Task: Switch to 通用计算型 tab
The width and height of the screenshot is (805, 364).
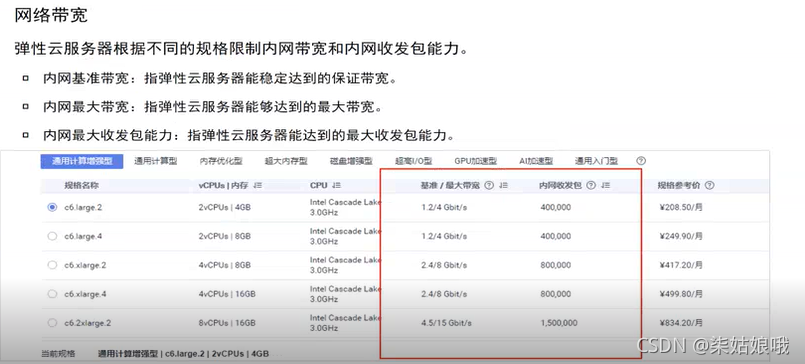Action: [x=156, y=161]
